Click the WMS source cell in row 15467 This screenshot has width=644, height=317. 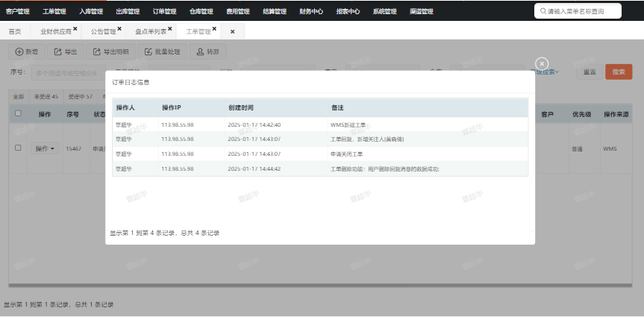pyautogui.click(x=610, y=148)
